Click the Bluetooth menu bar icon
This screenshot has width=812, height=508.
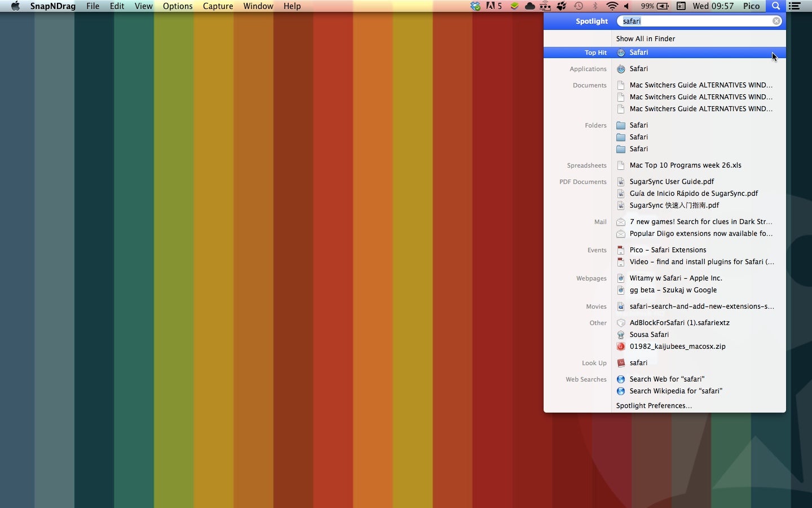coord(595,6)
